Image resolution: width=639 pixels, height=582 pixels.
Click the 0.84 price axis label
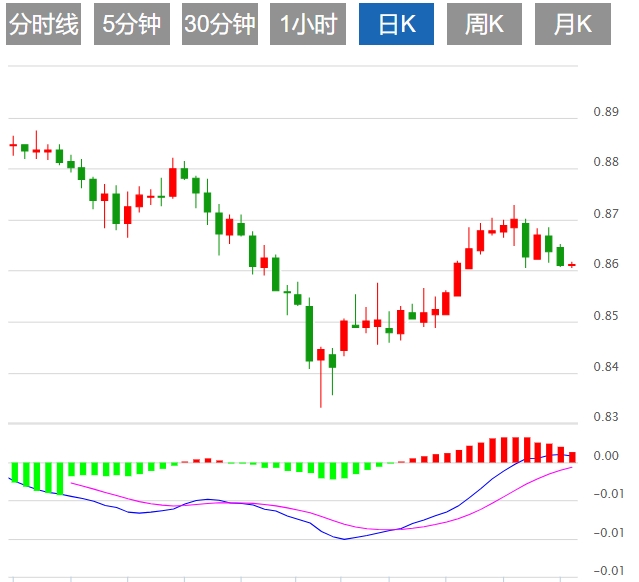606,366
